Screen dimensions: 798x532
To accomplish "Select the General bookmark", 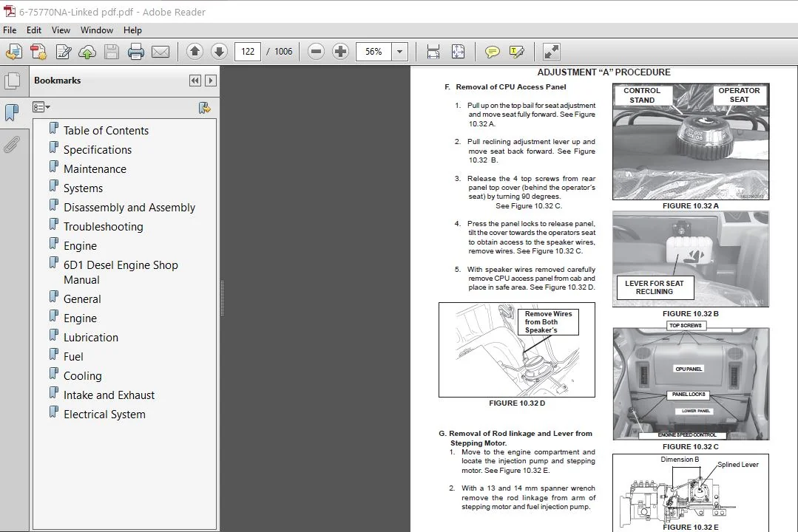I will pyautogui.click(x=82, y=299).
